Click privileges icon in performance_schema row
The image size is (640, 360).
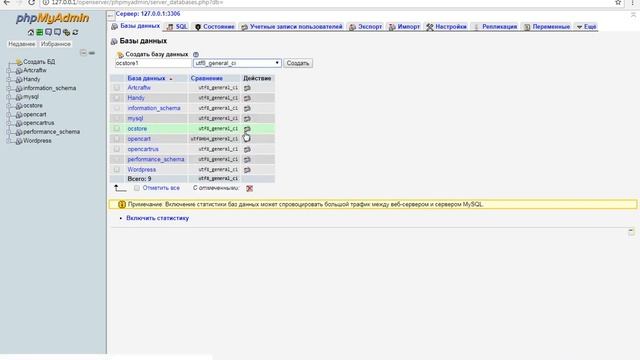click(x=247, y=160)
